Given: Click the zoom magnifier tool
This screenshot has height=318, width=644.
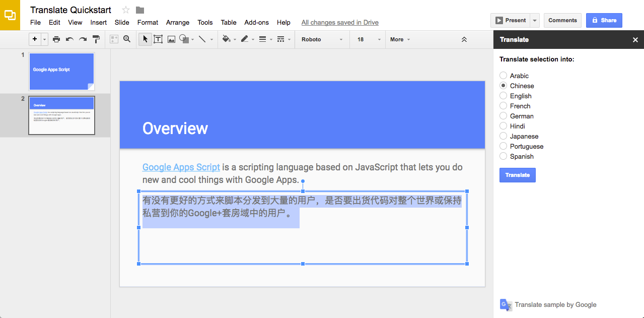Looking at the screenshot, I should tap(127, 39).
